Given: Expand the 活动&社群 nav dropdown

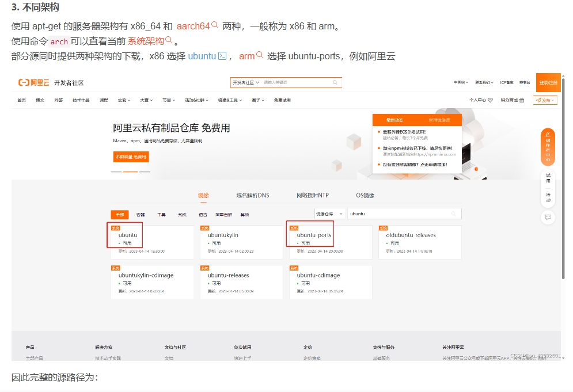Looking at the screenshot, I should (x=196, y=100).
